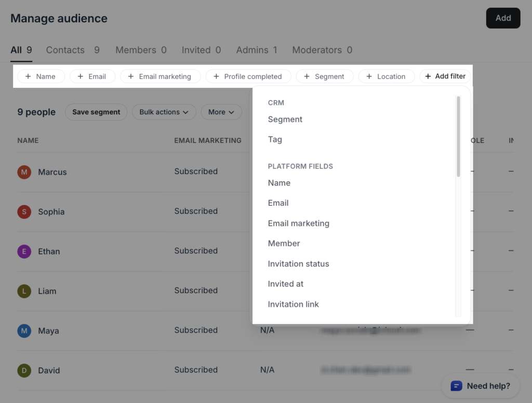532x403 pixels.
Task: Click Subscribed status in Marcus's row
Action: pos(196,172)
